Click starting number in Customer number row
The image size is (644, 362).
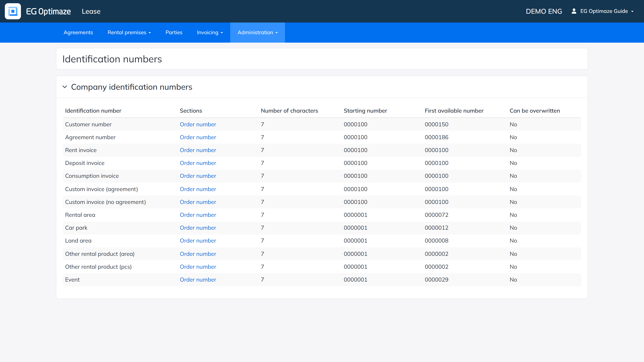click(355, 124)
